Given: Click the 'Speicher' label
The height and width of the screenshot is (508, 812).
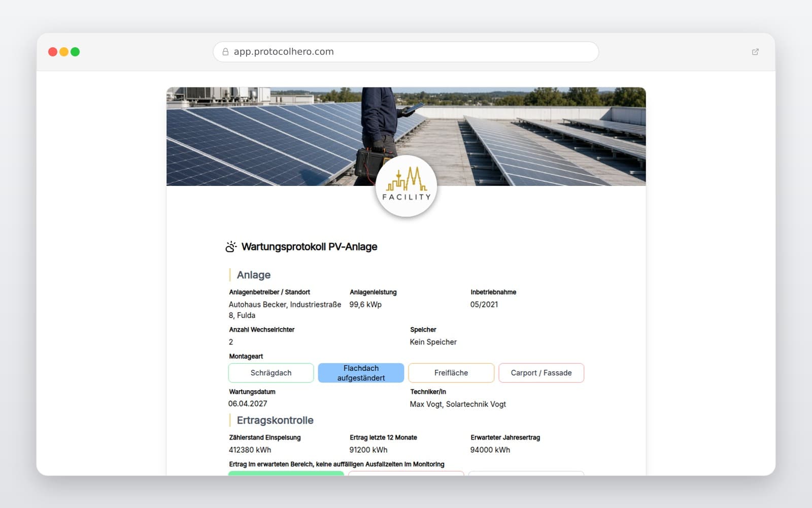Looking at the screenshot, I should [423, 330].
